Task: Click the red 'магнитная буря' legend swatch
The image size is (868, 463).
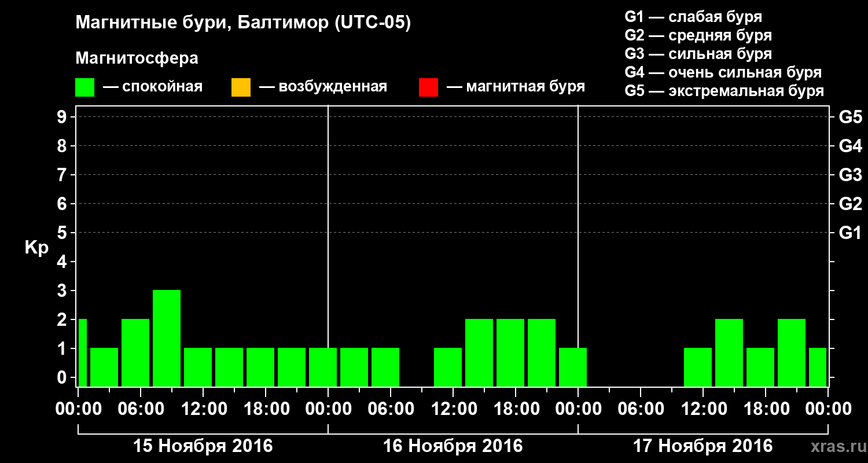Action: click(x=428, y=87)
